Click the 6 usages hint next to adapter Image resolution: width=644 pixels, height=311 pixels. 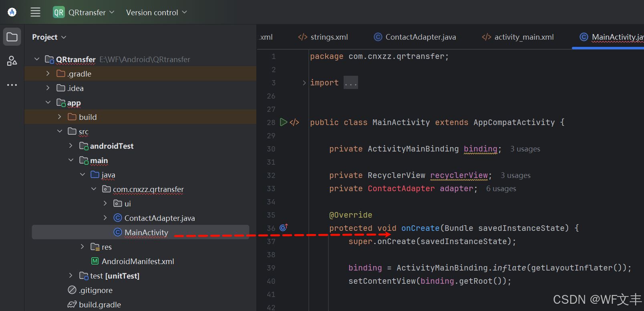tap(501, 189)
